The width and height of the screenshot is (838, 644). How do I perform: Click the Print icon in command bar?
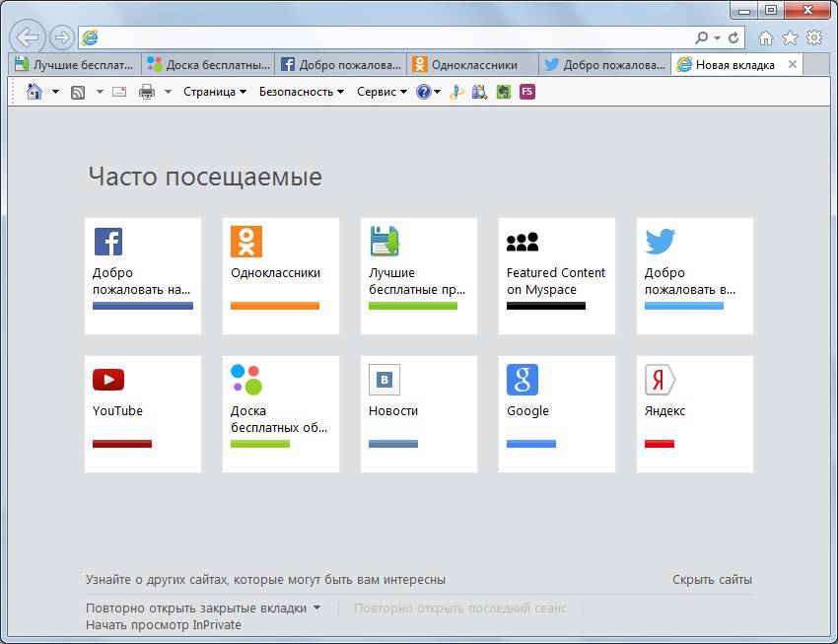tap(147, 92)
